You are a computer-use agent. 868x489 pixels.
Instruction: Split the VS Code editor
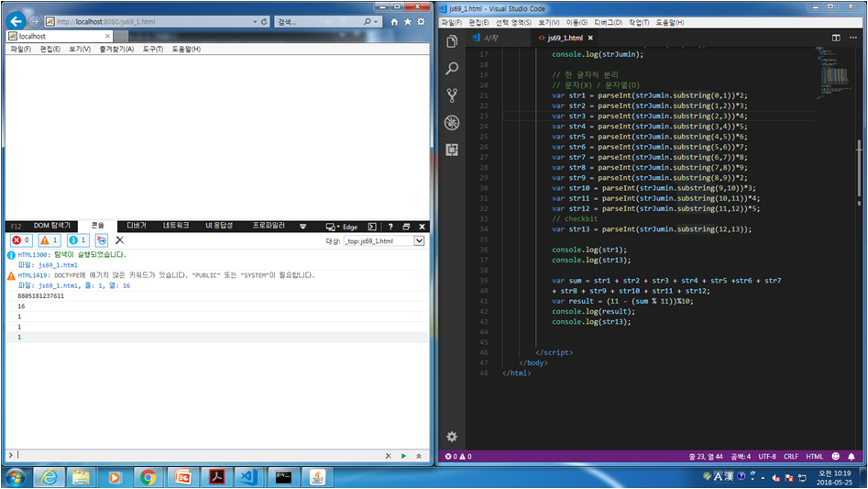pos(836,38)
